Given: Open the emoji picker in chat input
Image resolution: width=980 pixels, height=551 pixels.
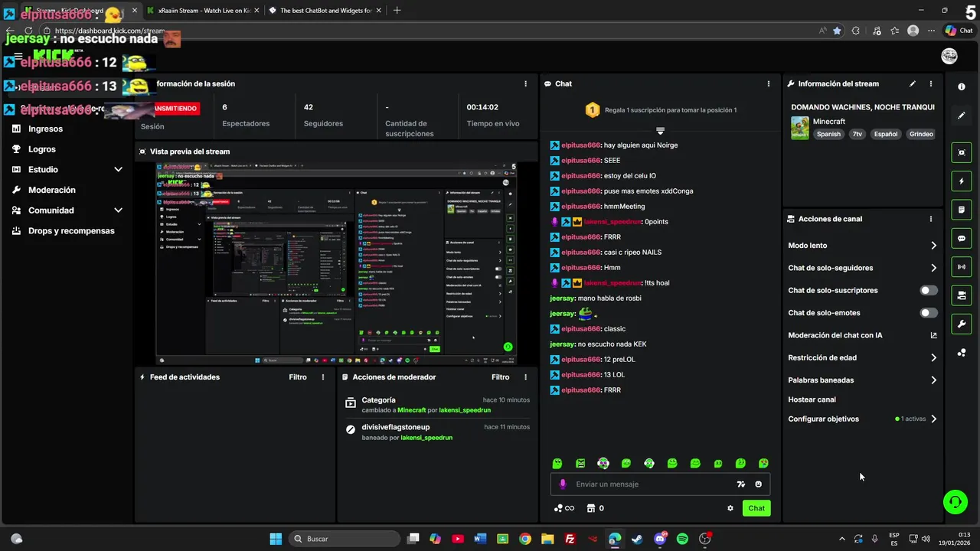Looking at the screenshot, I should pyautogui.click(x=759, y=484).
